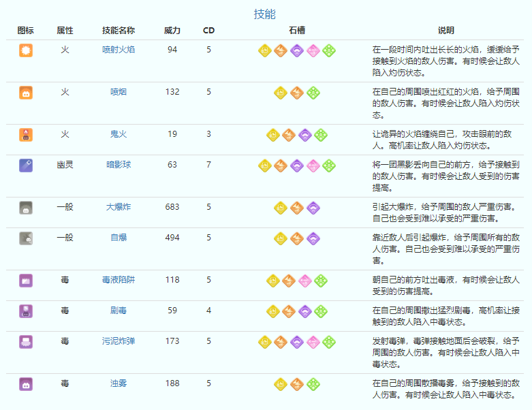Open the 鬼火 skill name link
532x410 pixels.
(x=119, y=134)
